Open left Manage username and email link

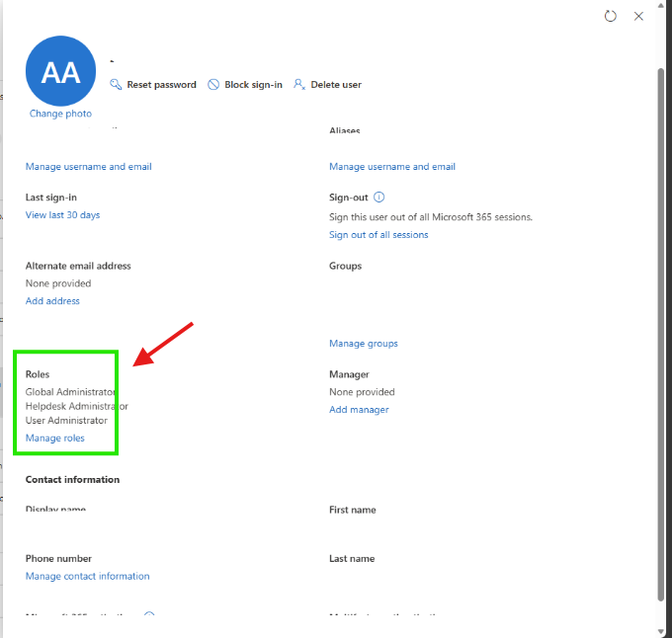tap(89, 167)
